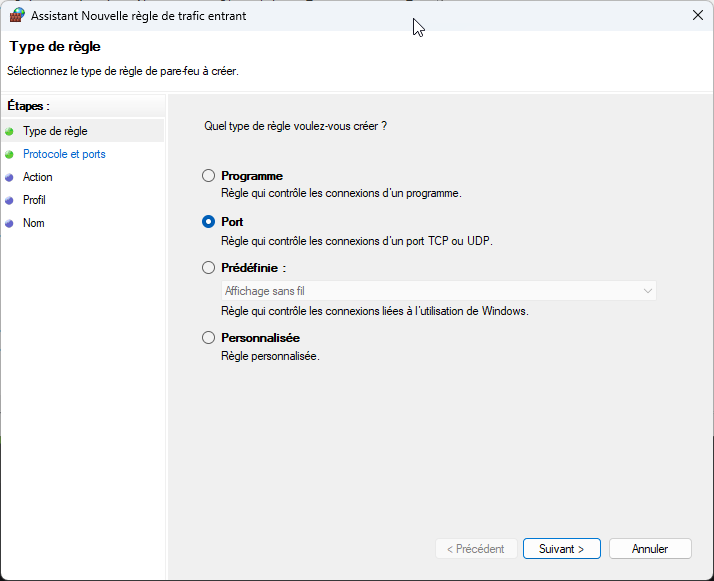
Task: Click the firewall icon in title bar
Action: tap(17, 16)
